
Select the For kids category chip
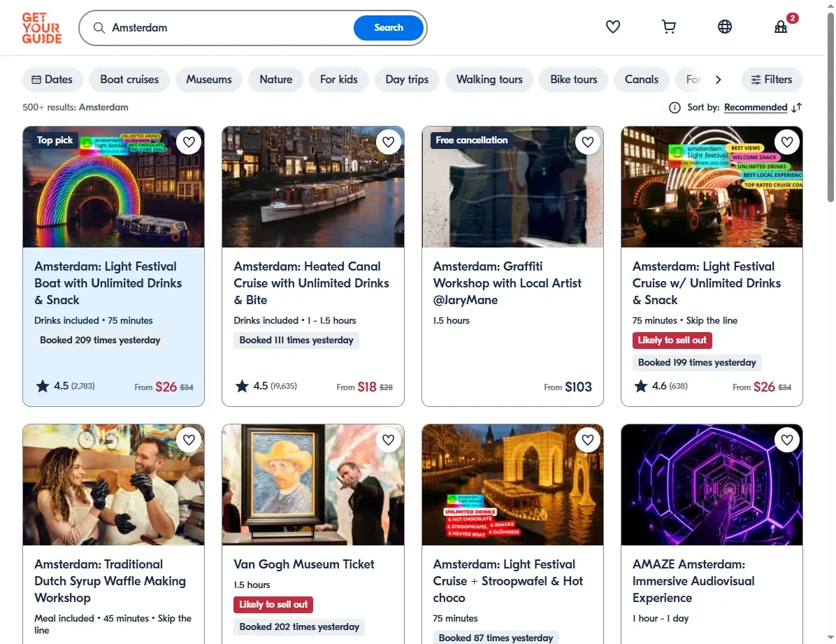(x=338, y=80)
